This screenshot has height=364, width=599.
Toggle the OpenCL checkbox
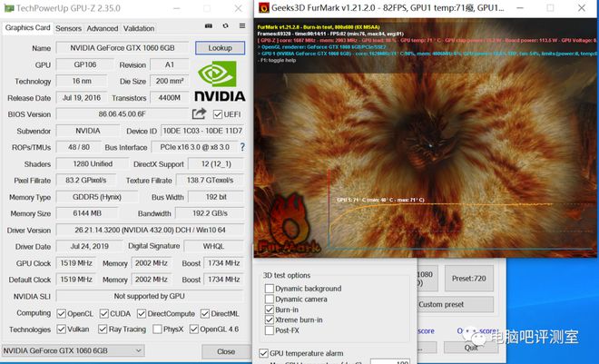click(x=61, y=313)
